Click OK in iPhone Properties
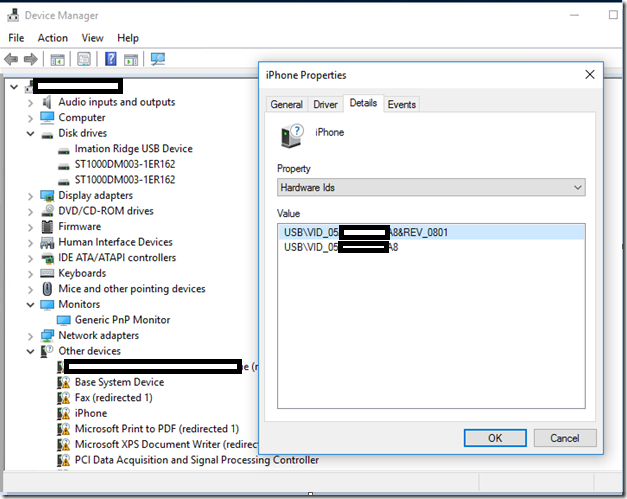The image size is (627, 499). pyautogui.click(x=495, y=438)
